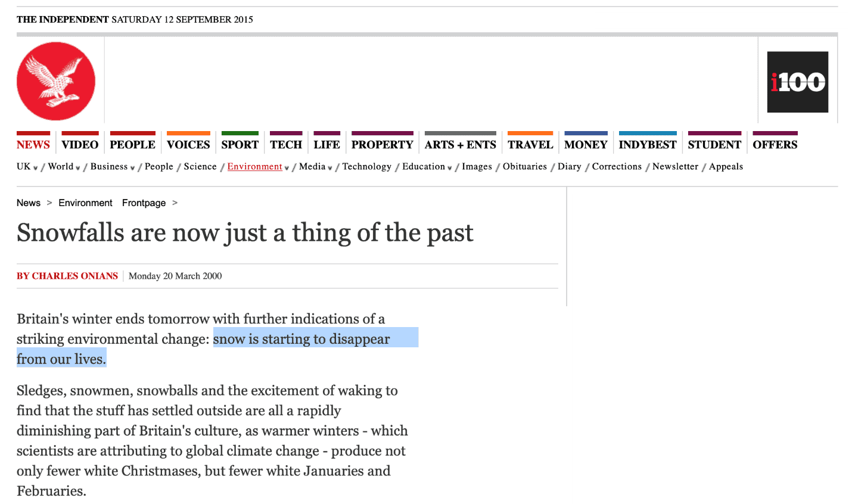Click the article headline about snowfalls
Viewport: 852px width, 504px height.
click(x=245, y=233)
